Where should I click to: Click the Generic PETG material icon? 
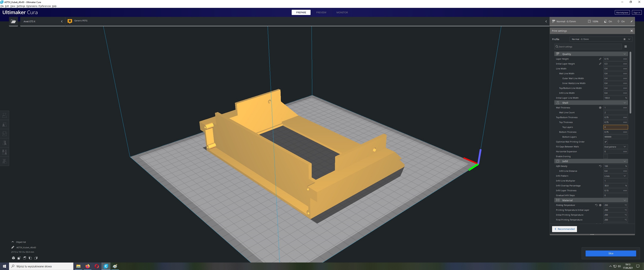click(x=70, y=21)
